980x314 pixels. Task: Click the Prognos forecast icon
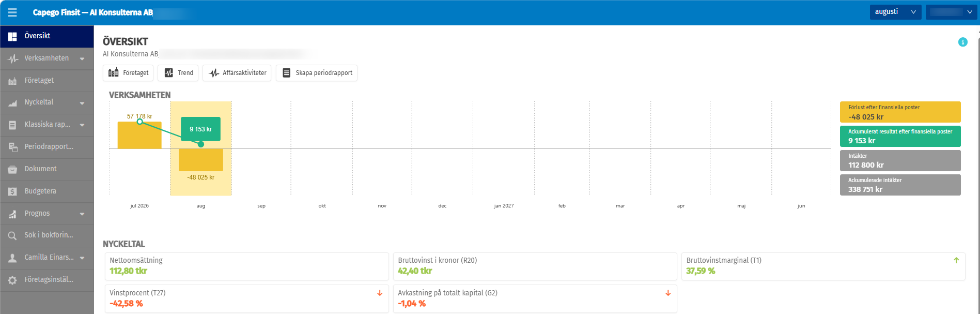click(12, 214)
